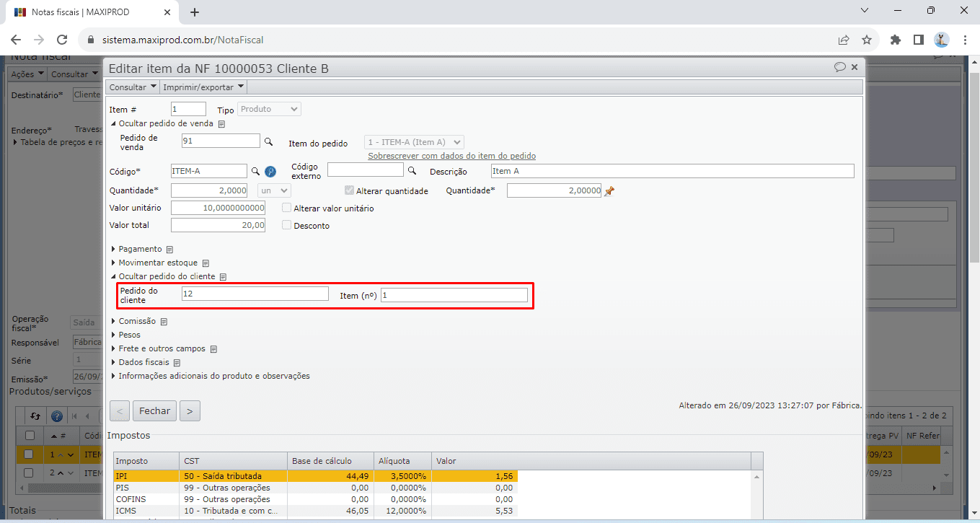Search sales order via Pedido de venda magnifier
This screenshot has width=980, height=523.
(268, 141)
